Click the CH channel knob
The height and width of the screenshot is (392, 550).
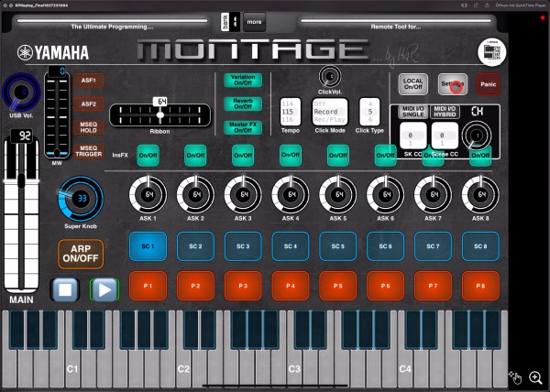coord(477,136)
